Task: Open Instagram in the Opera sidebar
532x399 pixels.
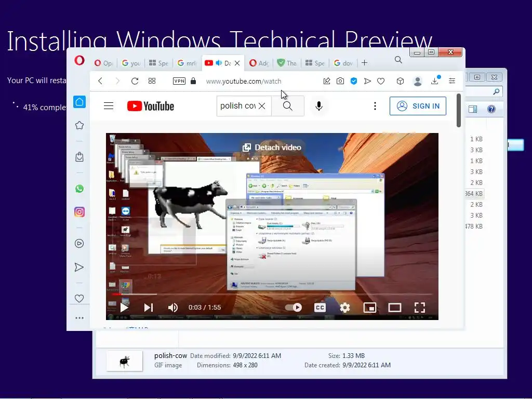Action: tap(79, 212)
